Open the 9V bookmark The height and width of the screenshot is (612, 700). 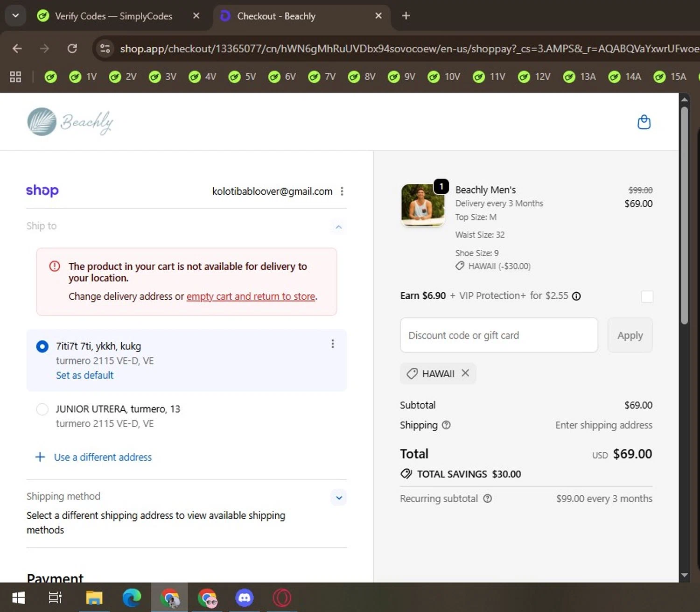(x=401, y=77)
